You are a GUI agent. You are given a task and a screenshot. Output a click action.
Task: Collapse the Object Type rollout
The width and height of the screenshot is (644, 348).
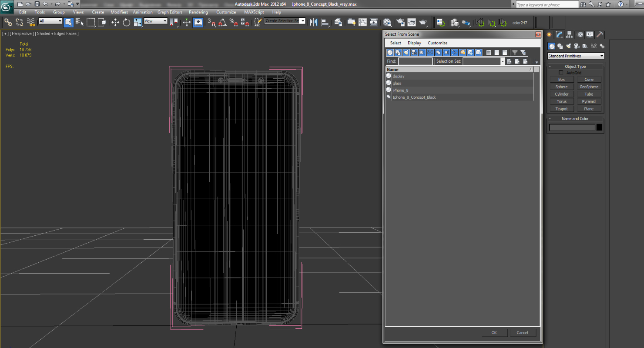coord(575,67)
